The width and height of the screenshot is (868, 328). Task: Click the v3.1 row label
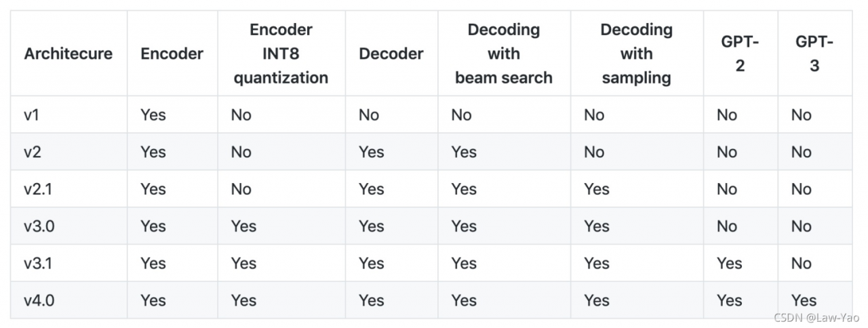pyautogui.click(x=38, y=264)
